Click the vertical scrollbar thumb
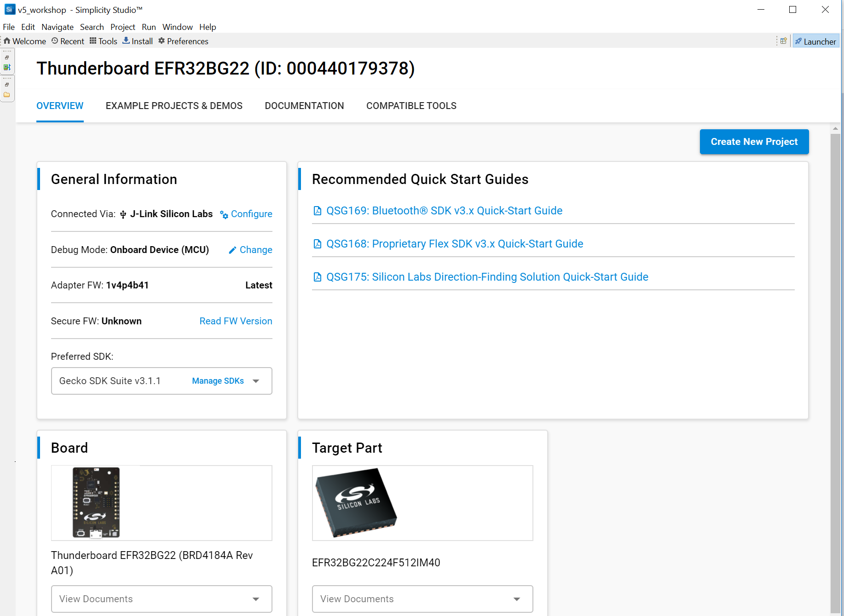This screenshot has width=844, height=616. pyautogui.click(x=835, y=373)
